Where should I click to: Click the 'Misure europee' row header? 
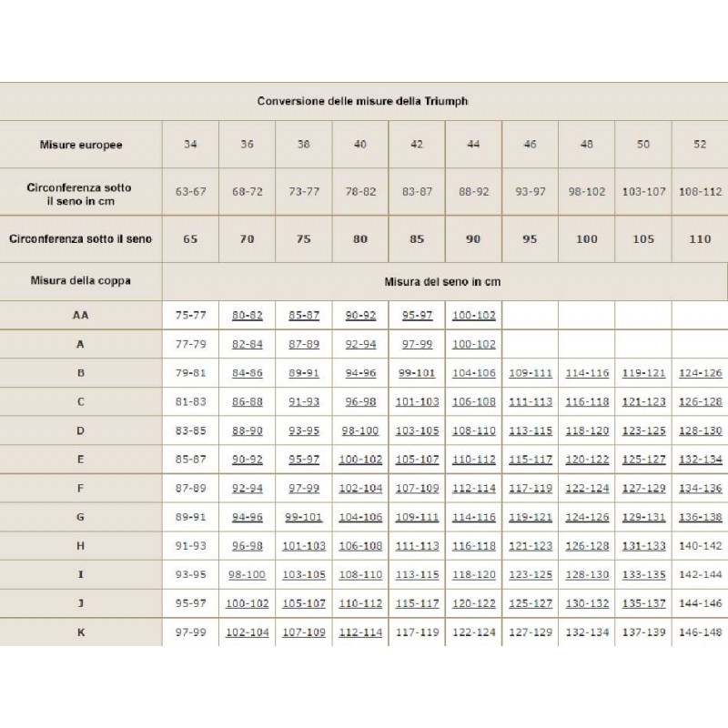pyautogui.click(x=81, y=145)
